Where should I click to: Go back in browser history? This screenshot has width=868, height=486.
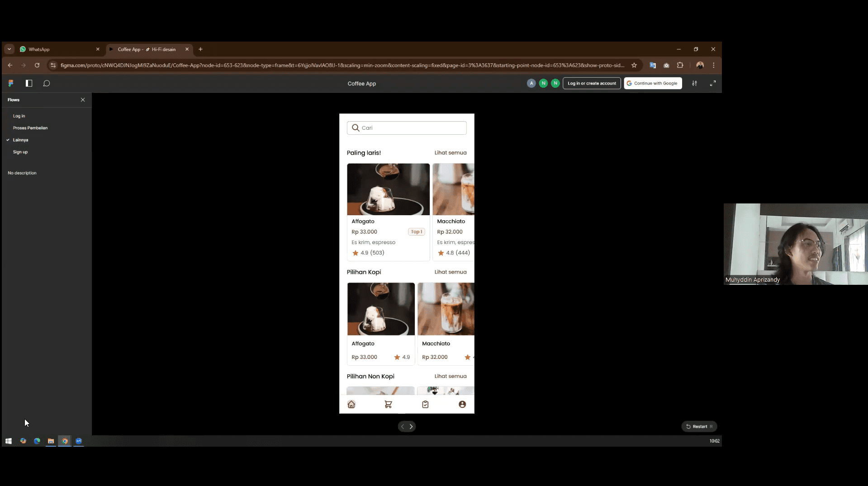tap(10, 65)
